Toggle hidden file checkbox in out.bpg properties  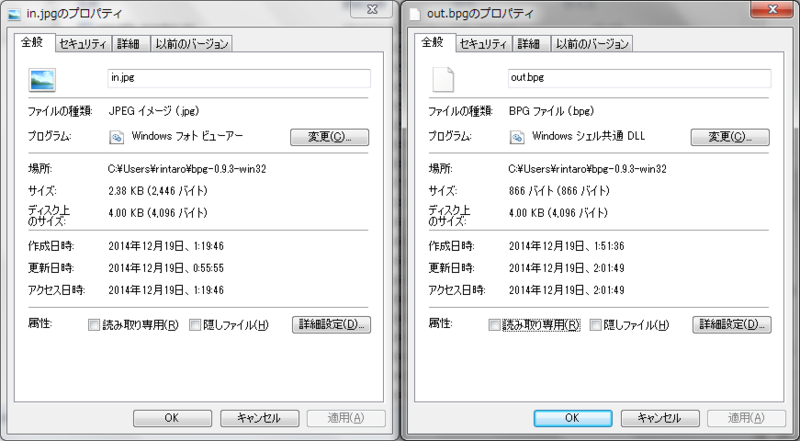point(595,325)
